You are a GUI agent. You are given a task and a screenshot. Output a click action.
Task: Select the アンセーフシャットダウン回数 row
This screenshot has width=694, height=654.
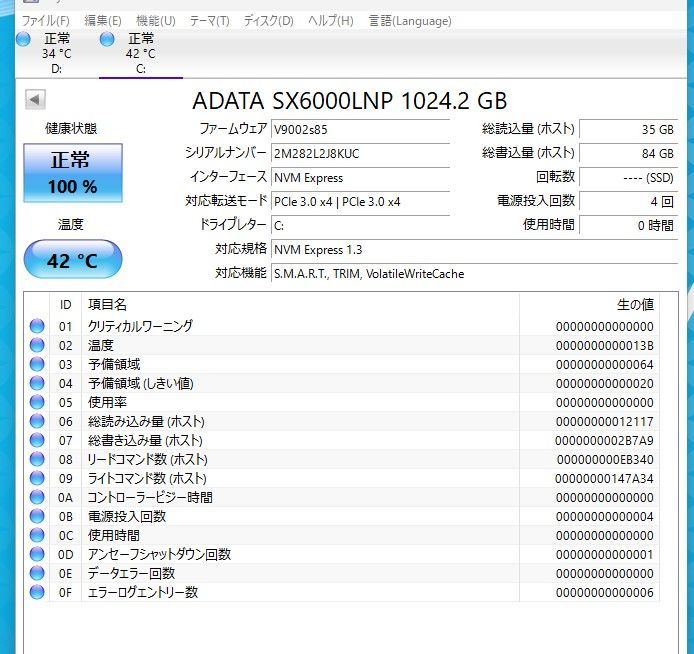point(160,554)
